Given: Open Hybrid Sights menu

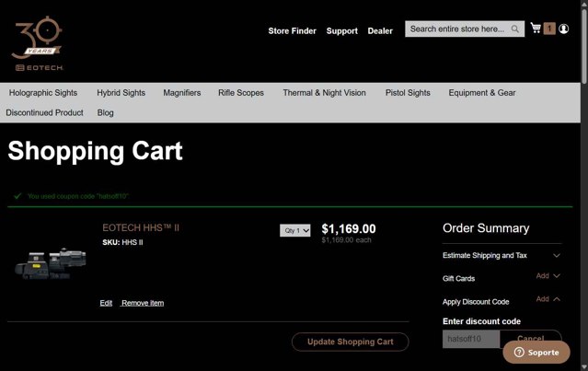Looking at the screenshot, I should point(121,93).
